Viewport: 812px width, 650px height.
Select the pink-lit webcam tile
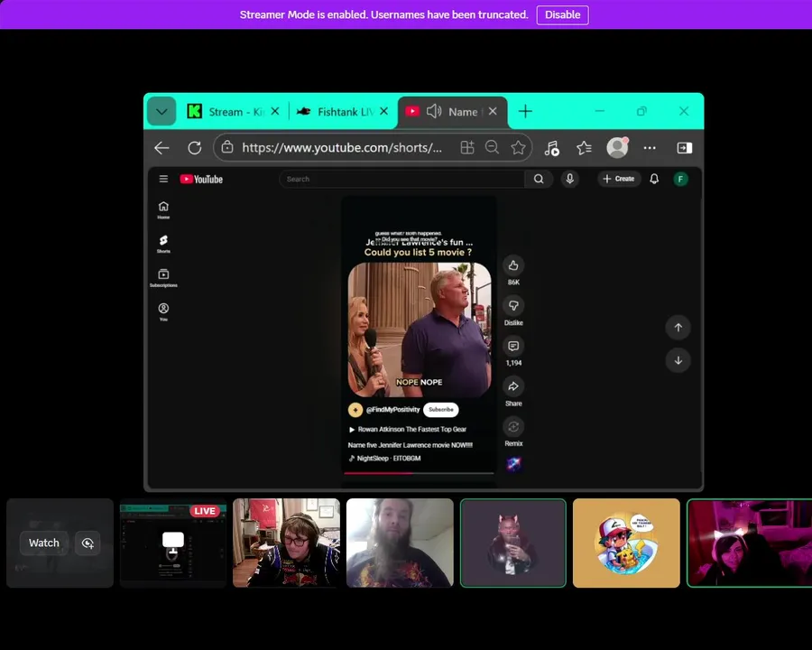click(x=750, y=543)
